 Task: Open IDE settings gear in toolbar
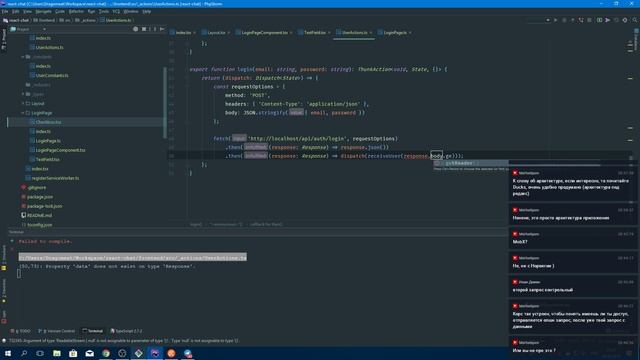tap(625, 20)
